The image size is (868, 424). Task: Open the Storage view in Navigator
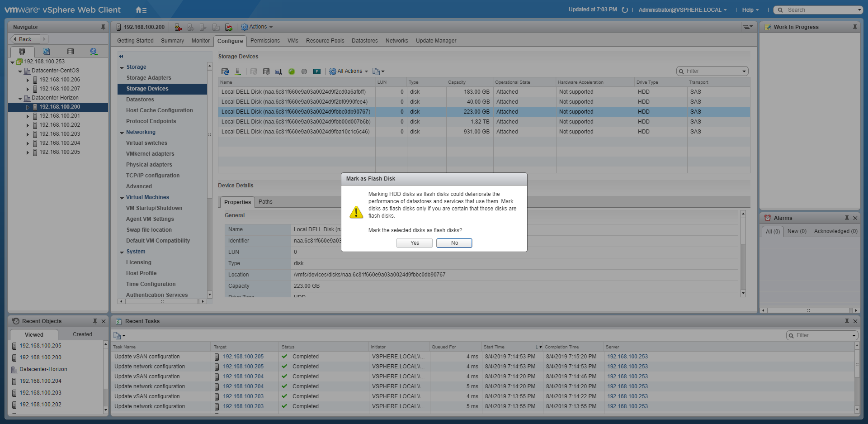70,52
